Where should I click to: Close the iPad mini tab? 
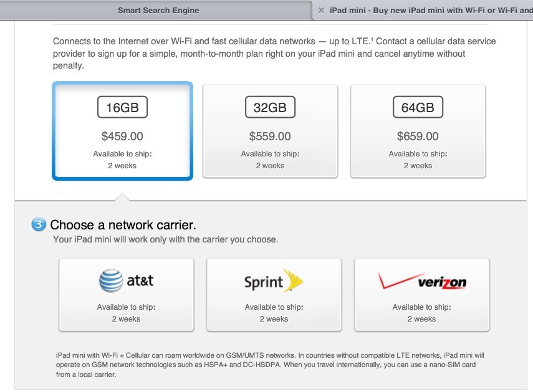click(x=321, y=10)
